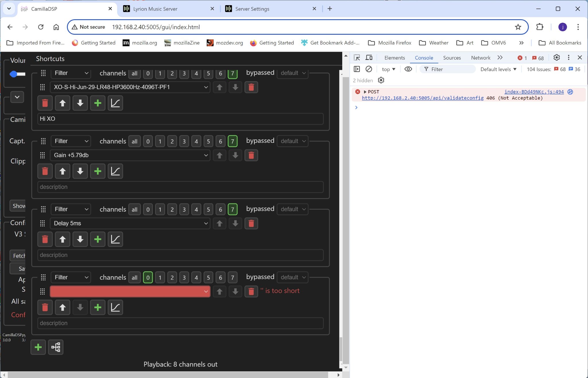The image size is (588, 378).
Task: Open the mozilla.org bookmark
Action: (x=140, y=43)
